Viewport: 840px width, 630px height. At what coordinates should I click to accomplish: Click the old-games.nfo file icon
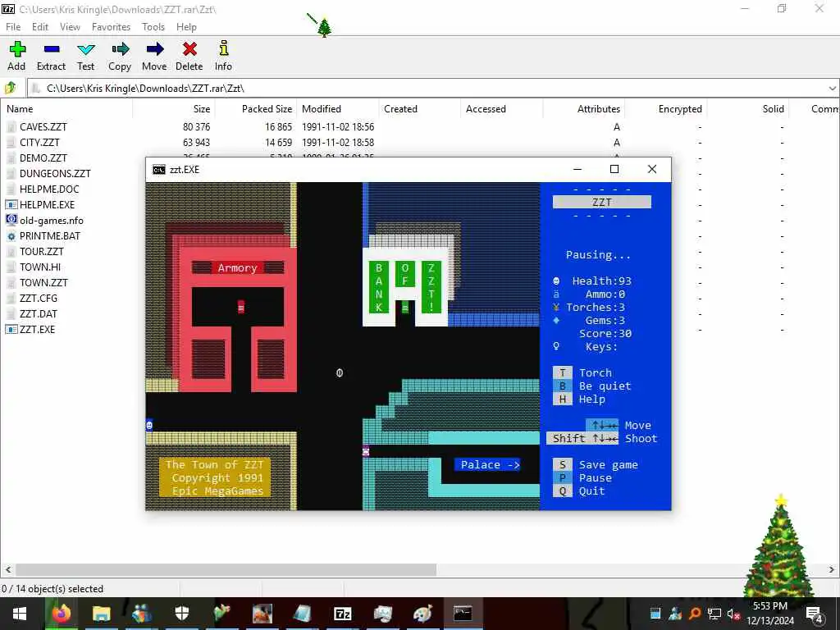(11, 220)
